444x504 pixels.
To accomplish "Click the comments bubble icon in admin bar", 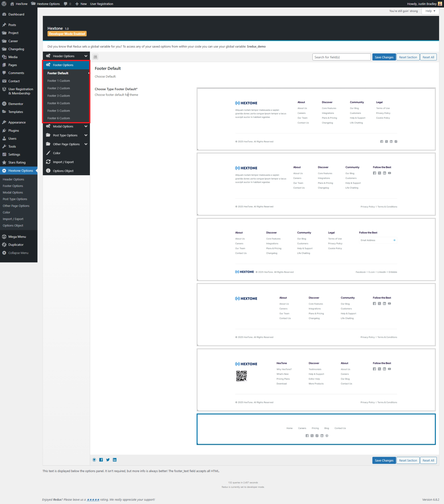I will click(66, 4).
